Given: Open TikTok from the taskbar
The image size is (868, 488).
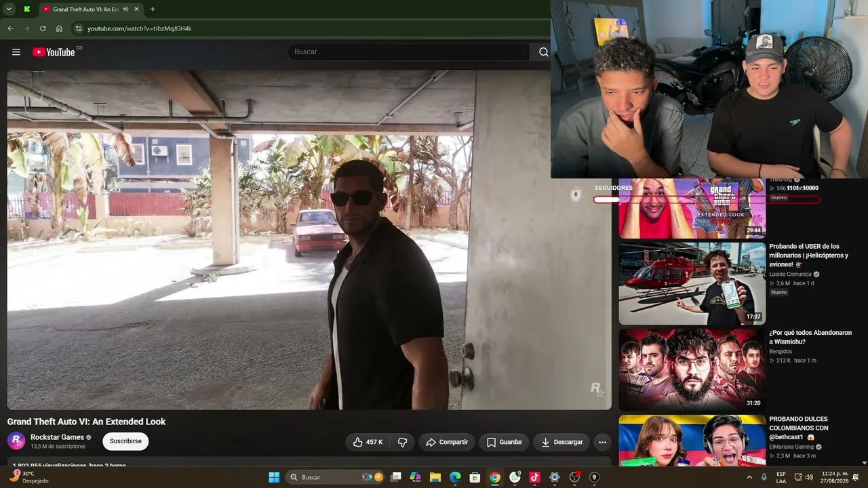Looking at the screenshot, I should point(534,477).
